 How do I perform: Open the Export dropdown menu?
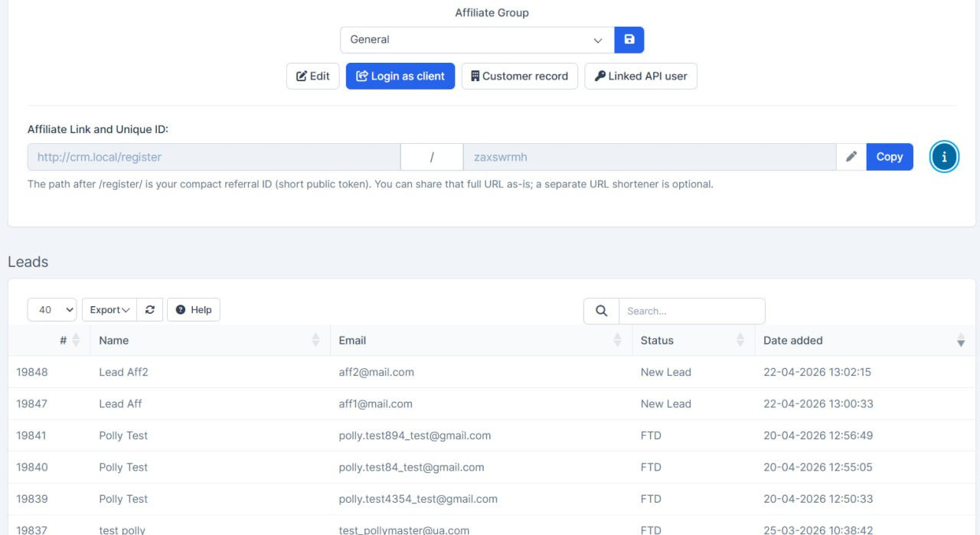tap(109, 310)
